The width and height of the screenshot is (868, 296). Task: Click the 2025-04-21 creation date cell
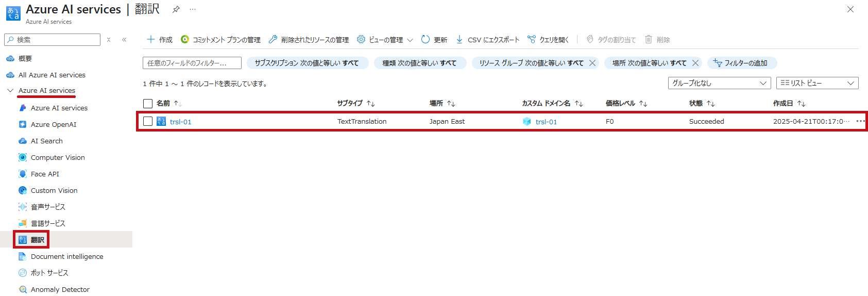coord(811,121)
